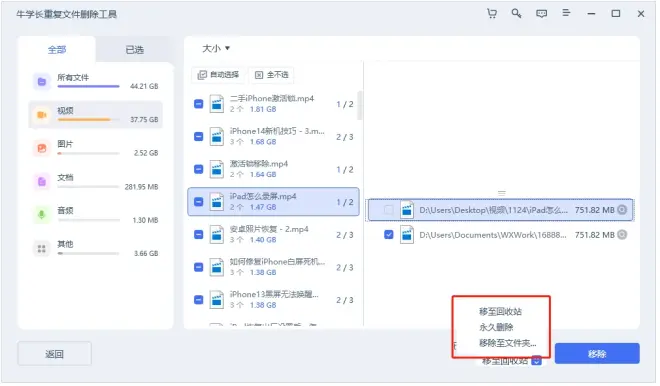Image resolution: width=660 pixels, height=386 pixels.
Task: Click the 返回 button
Action: 54,354
